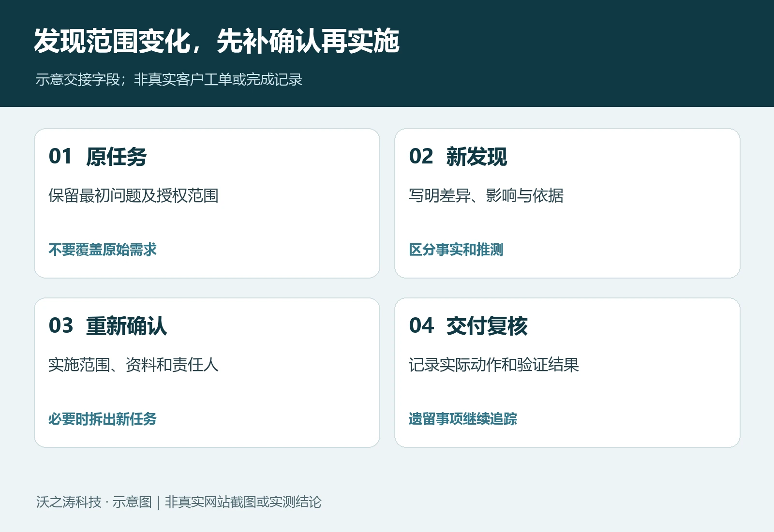Click the title 发现范围变化，先补确认再实施
This screenshot has height=532, width=774.
(x=217, y=41)
